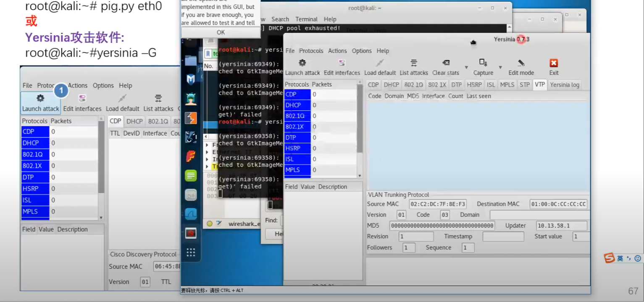The height and width of the screenshot is (302, 644).
Task: Launch attack gear icon in Yersinia 0.7.3 window
Action: tap(302, 63)
